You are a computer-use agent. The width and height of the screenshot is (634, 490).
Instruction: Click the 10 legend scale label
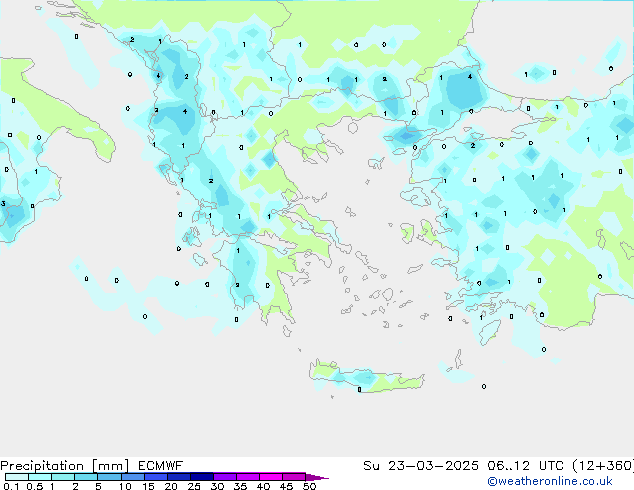125,486
